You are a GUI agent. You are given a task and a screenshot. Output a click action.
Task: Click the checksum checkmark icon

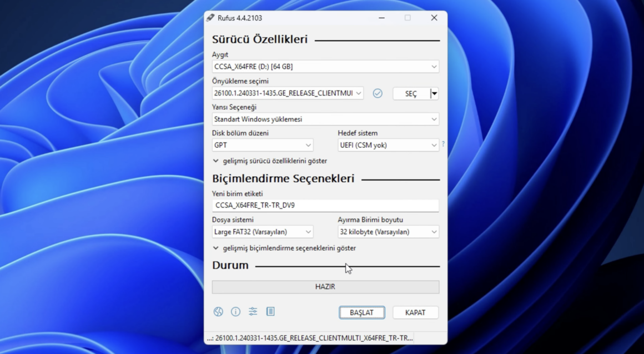point(378,93)
